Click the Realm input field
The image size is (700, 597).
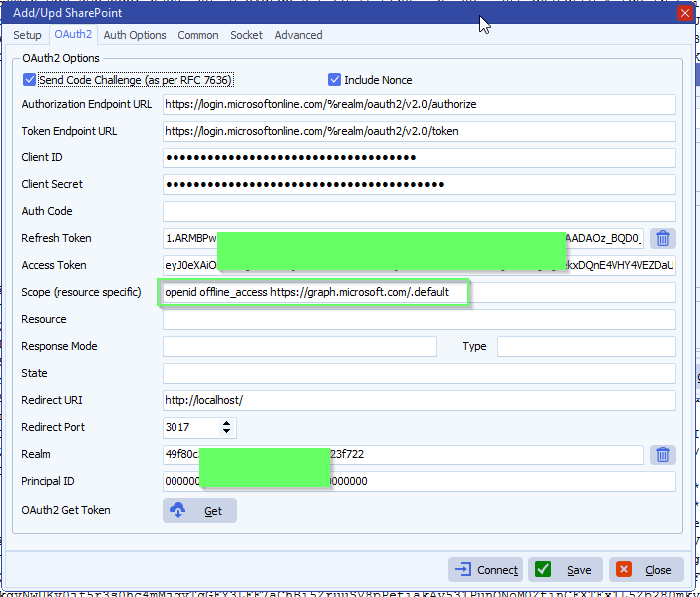coord(403,454)
